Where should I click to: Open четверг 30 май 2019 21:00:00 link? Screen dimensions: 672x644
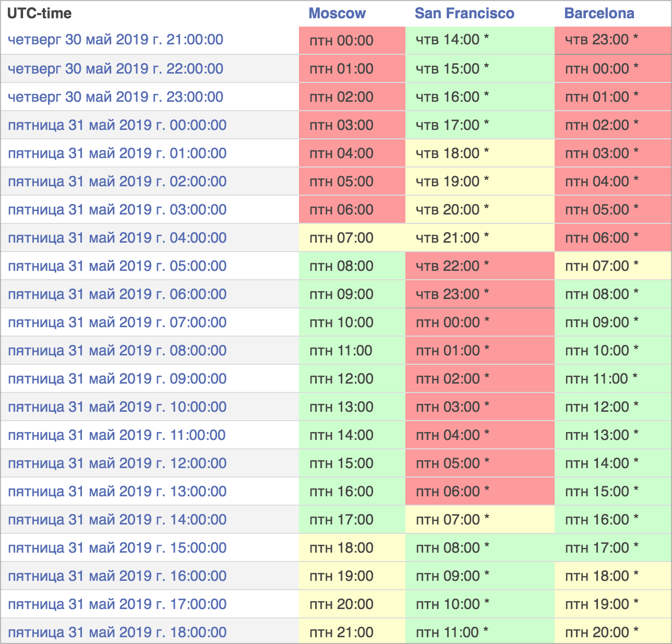[115, 40]
